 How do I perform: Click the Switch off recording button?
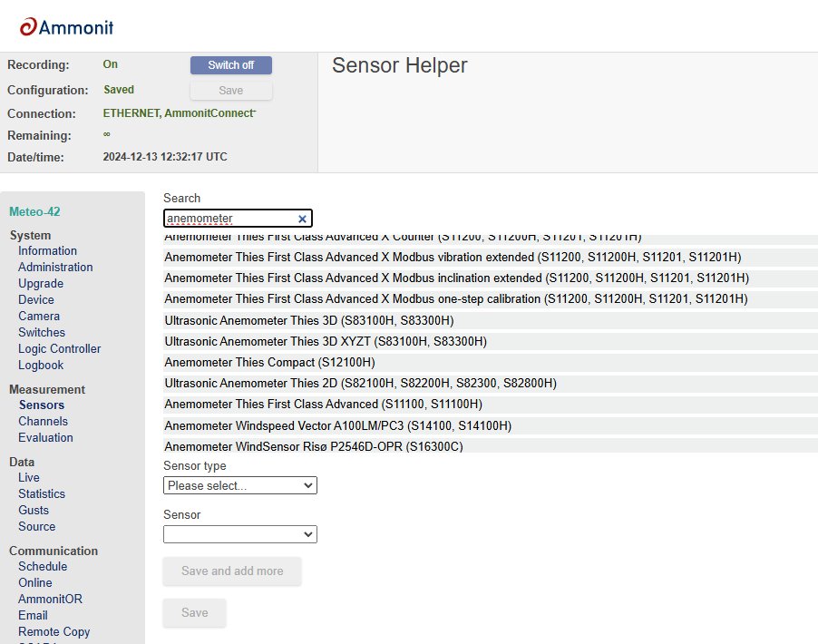(x=230, y=65)
